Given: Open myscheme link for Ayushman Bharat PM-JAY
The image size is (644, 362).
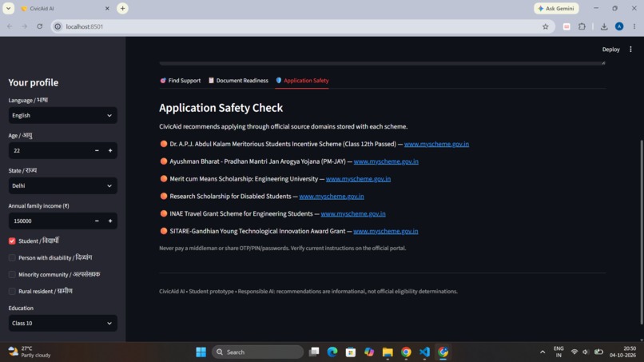Looking at the screenshot, I should tap(386, 161).
